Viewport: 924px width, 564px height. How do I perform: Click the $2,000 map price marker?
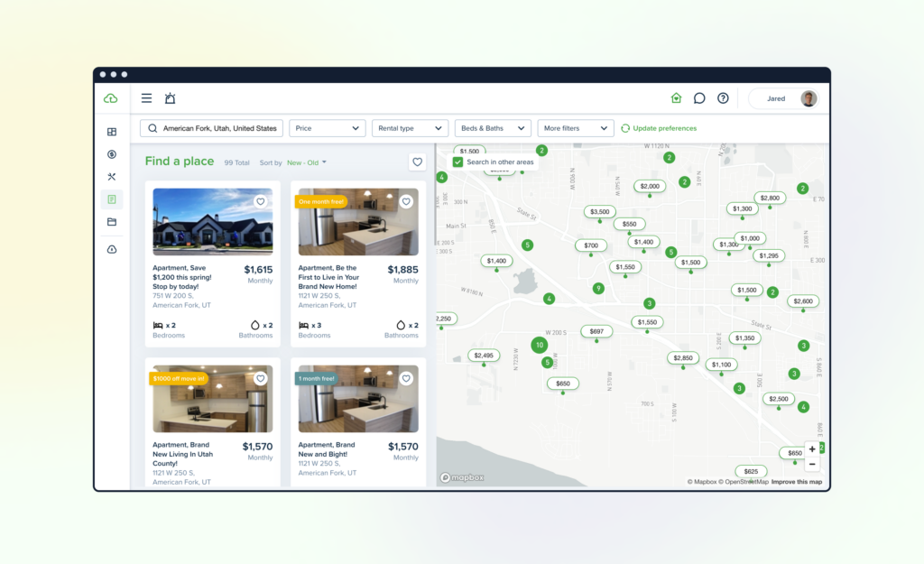tap(650, 186)
